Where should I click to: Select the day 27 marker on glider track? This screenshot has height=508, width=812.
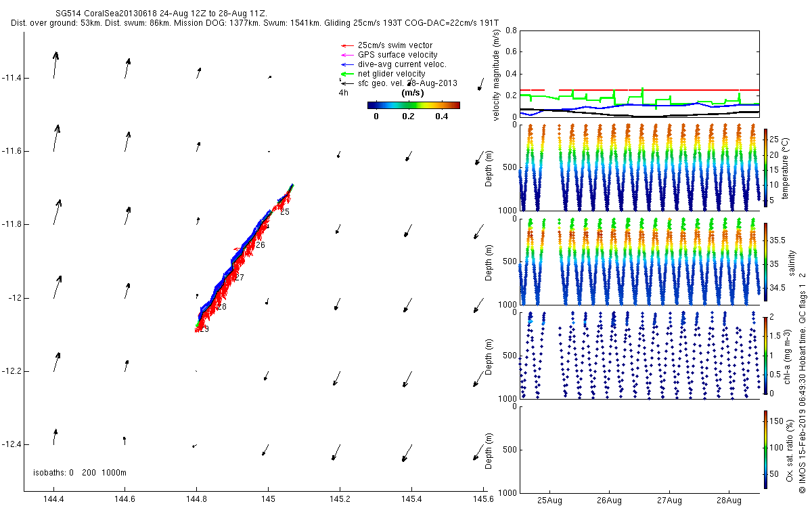click(239, 278)
